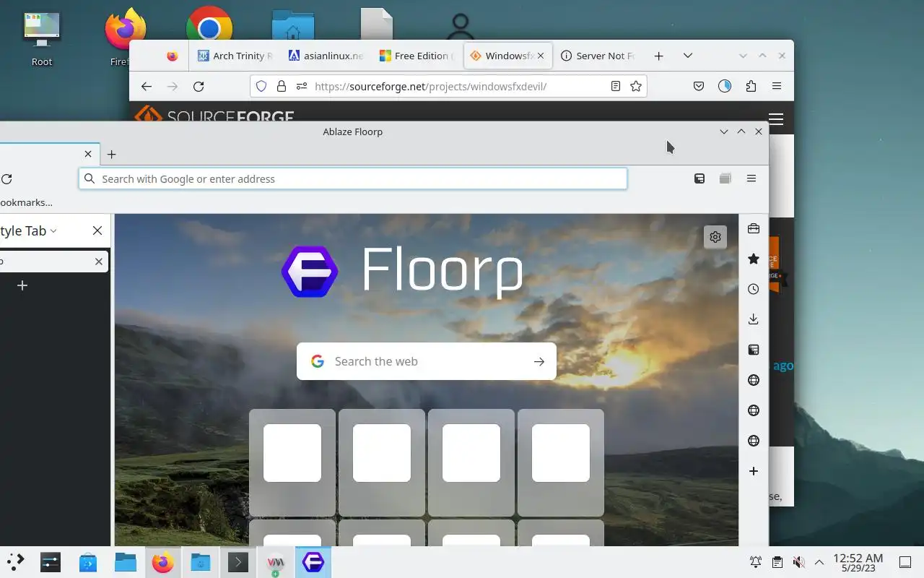Unmute audio via the volume tray icon
The image size is (924, 578).
pos(798,562)
